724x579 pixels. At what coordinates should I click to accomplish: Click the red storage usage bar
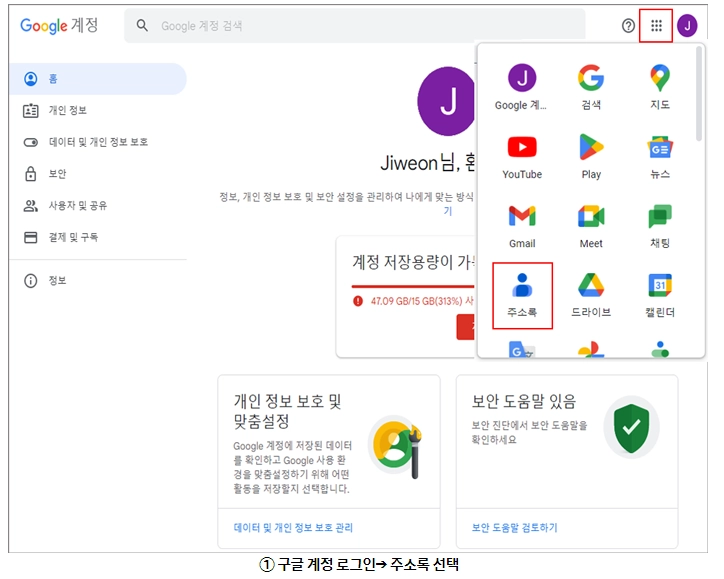point(413,286)
